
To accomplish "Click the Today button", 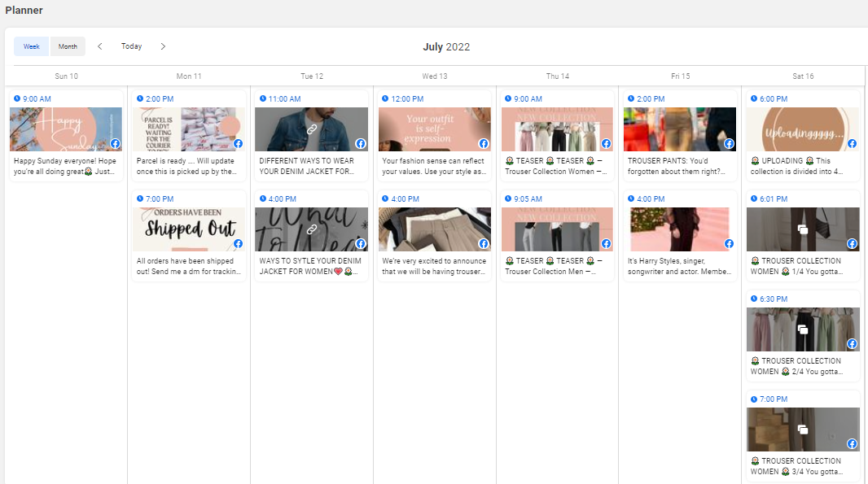I will point(132,46).
